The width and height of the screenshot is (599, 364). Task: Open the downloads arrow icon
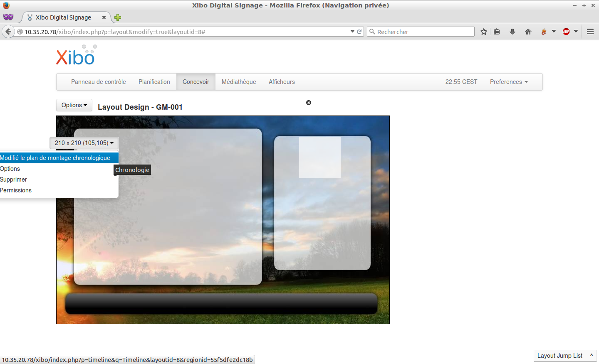coord(512,32)
